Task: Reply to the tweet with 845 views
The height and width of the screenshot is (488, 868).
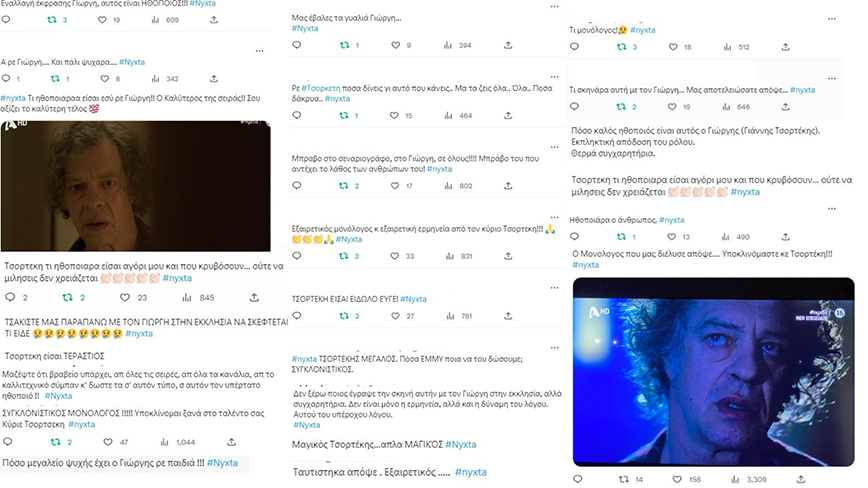Action: [10, 298]
